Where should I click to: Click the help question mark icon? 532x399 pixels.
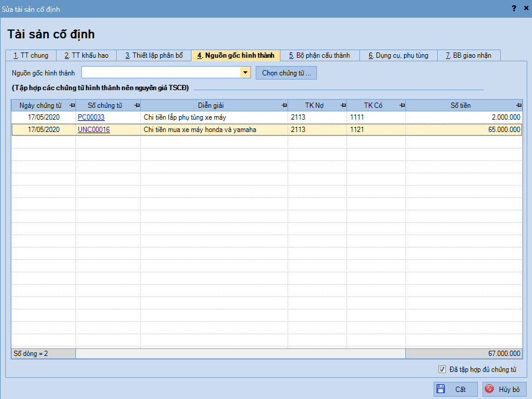(x=514, y=8)
